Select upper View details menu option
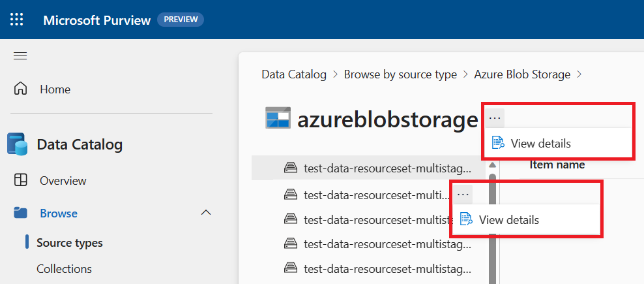Viewport: 644px width, 284px height. point(540,144)
